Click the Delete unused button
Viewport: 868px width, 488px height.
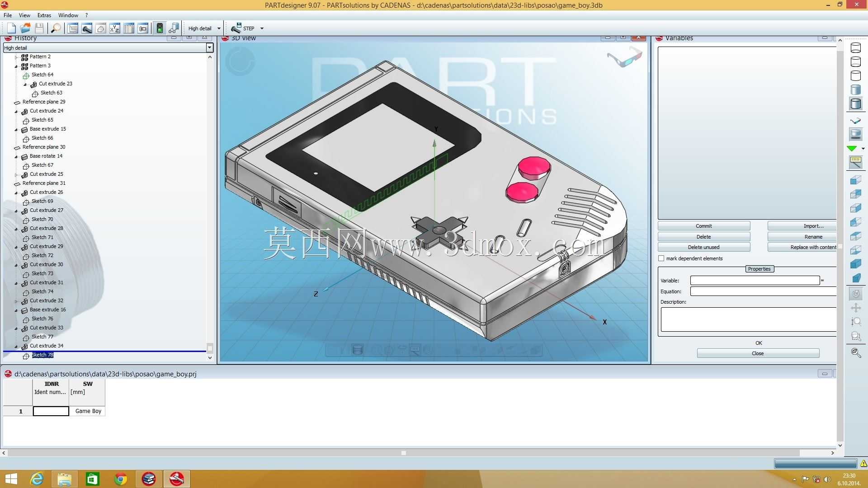(x=704, y=247)
